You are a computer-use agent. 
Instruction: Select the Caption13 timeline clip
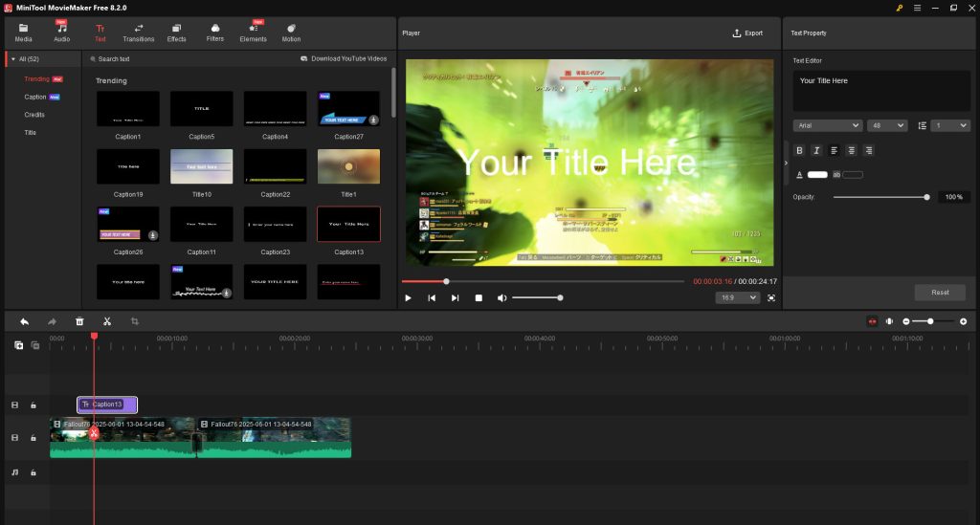(107, 405)
